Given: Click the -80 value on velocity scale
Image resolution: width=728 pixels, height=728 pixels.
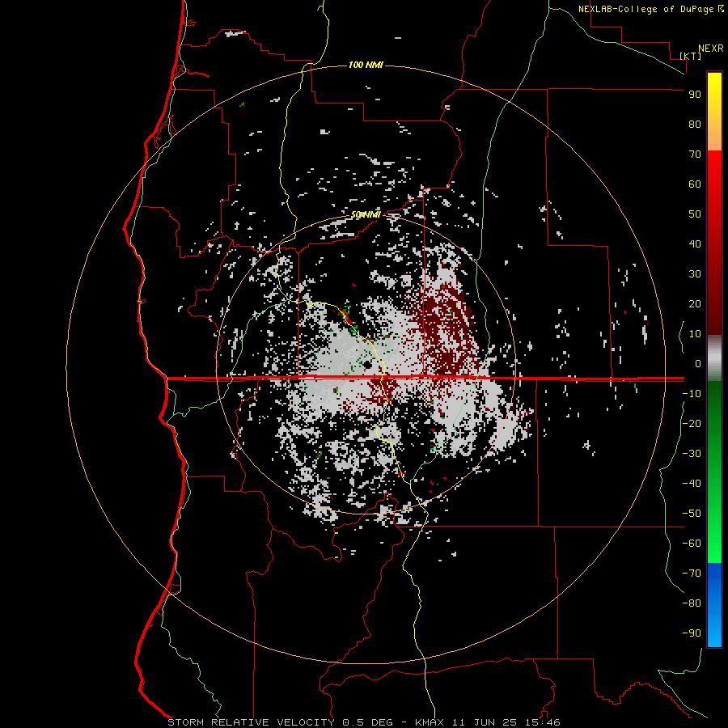Looking at the screenshot, I should 692,603.
